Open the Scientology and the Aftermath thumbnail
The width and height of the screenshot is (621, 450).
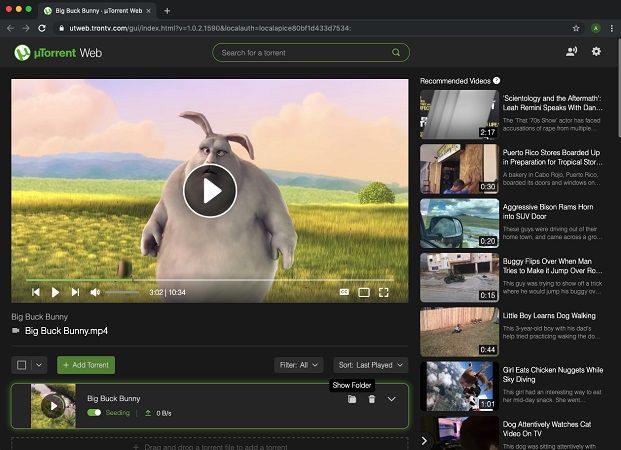[459, 114]
